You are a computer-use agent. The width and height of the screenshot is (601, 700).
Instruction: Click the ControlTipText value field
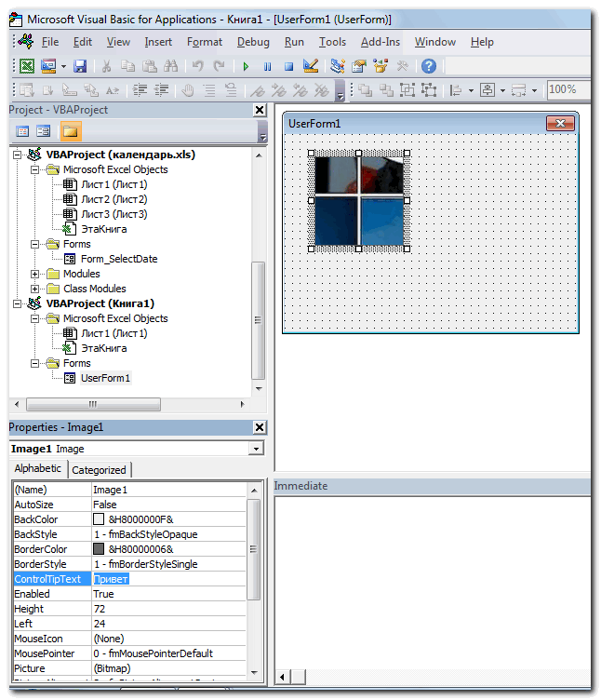click(x=167, y=579)
